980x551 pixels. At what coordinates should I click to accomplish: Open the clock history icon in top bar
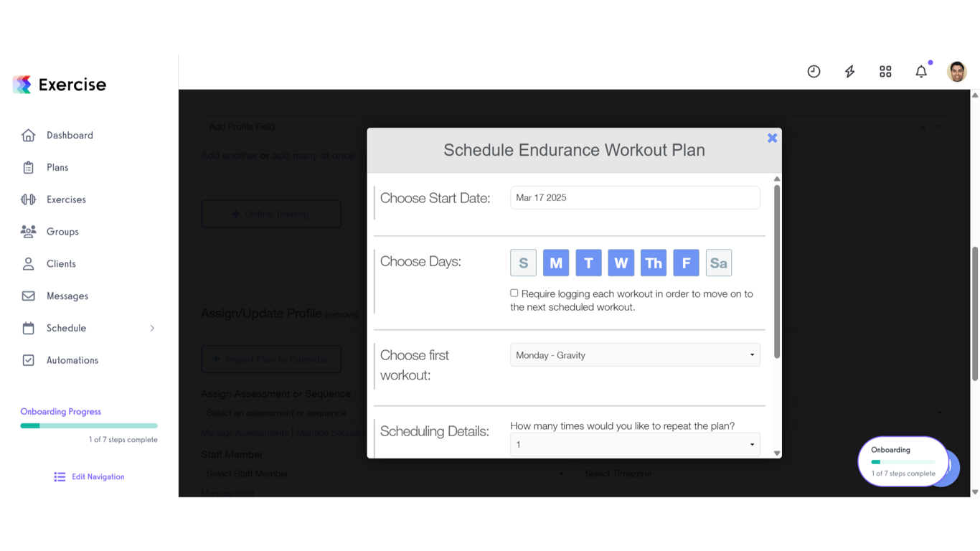[814, 71]
